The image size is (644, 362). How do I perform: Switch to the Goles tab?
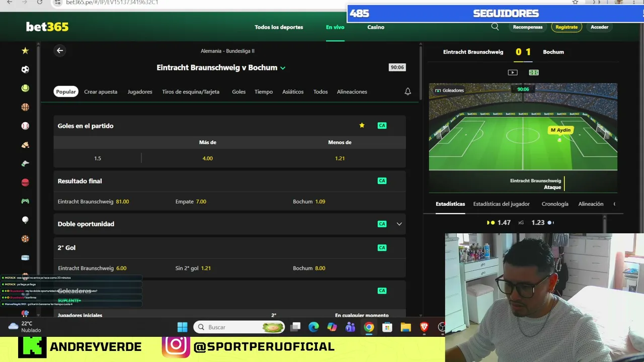coord(238,92)
